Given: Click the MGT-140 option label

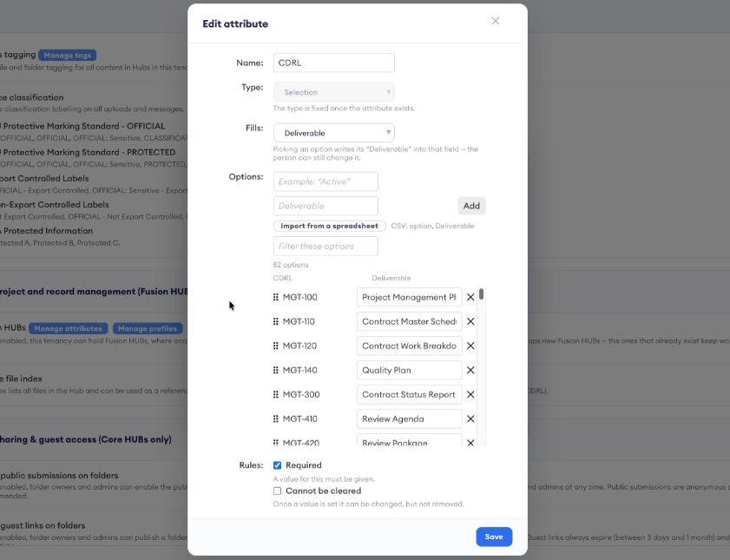Looking at the screenshot, I should (x=299, y=370).
